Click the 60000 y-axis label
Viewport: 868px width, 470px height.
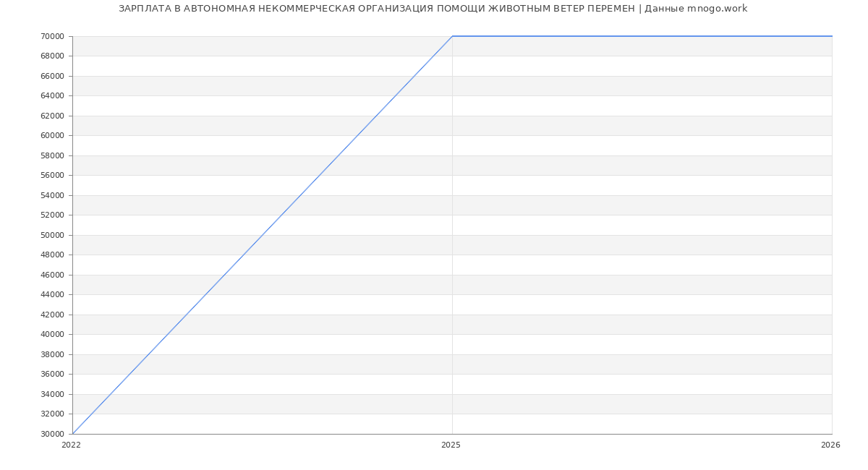[53, 135]
